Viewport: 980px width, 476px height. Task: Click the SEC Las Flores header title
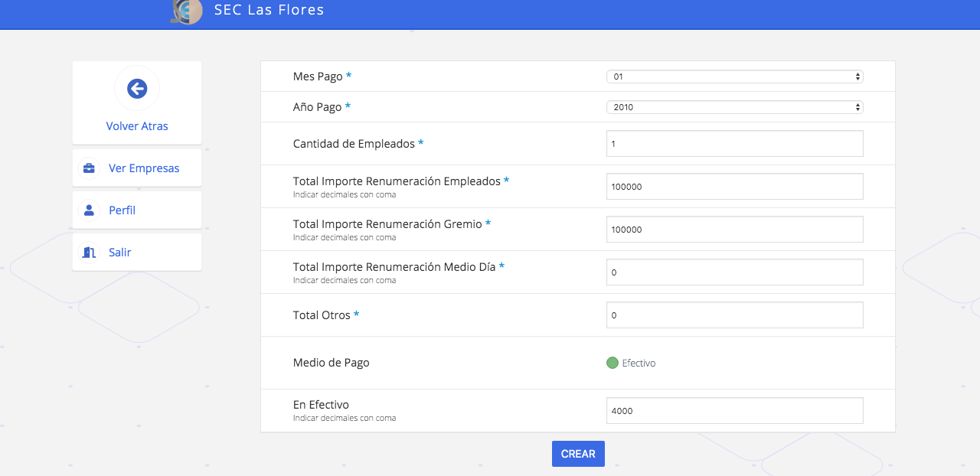point(269,10)
